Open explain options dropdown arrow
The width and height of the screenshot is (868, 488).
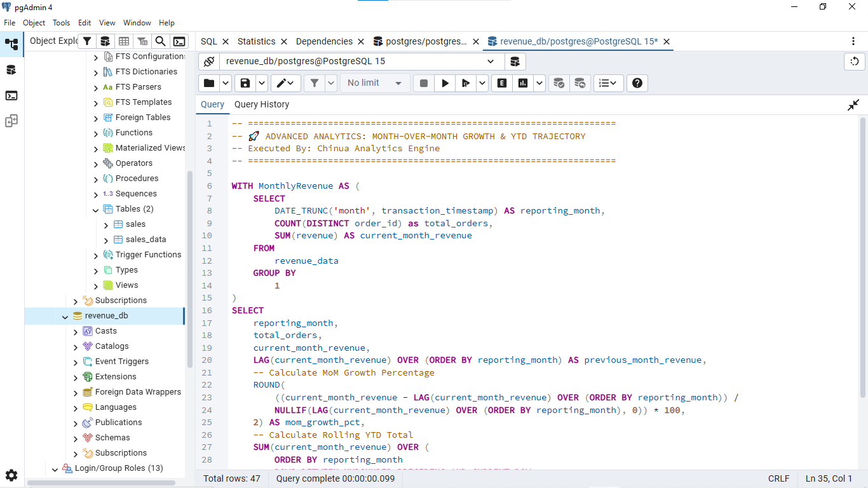[x=539, y=83]
